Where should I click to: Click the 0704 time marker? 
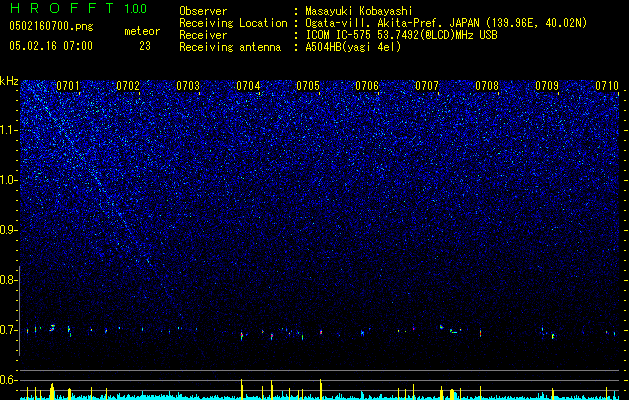(x=248, y=86)
